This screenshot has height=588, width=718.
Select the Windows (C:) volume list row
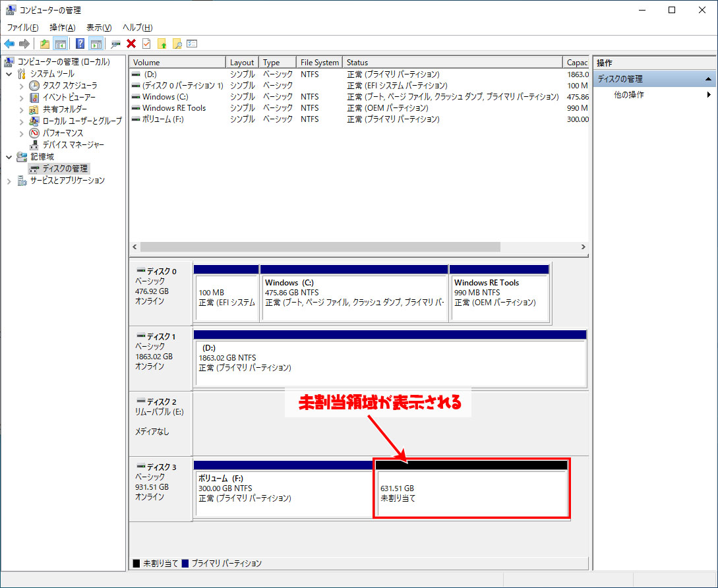pyautogui.click(x=359, y=97)
